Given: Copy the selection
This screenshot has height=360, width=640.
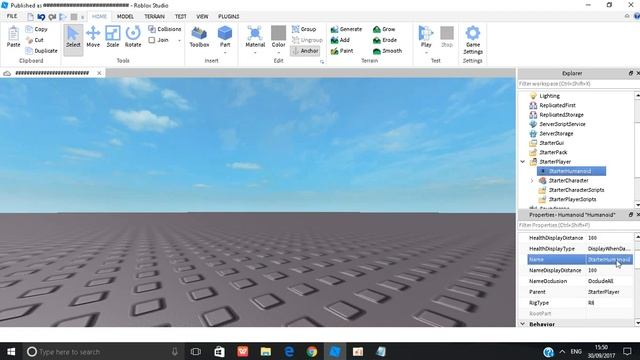Looking at the screenshot, I should pos(36,29).
